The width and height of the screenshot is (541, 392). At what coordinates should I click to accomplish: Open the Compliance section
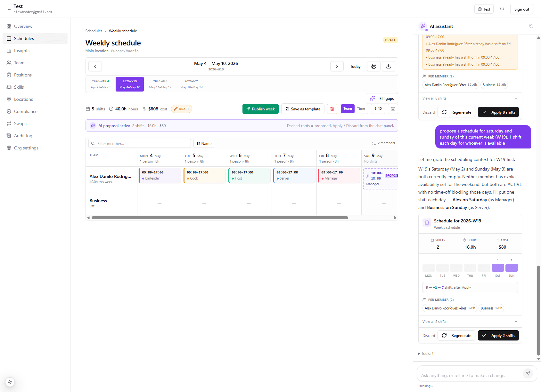point(35,111)
